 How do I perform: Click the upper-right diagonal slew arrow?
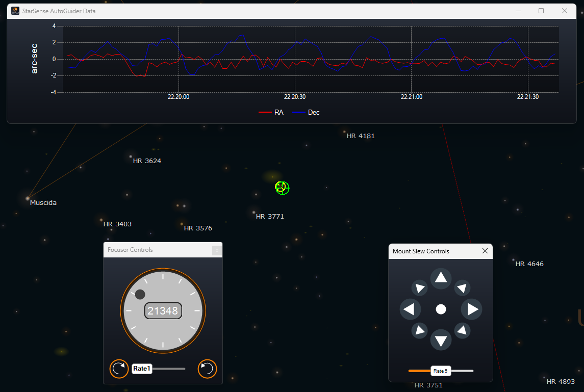click(x=462, y=288)
